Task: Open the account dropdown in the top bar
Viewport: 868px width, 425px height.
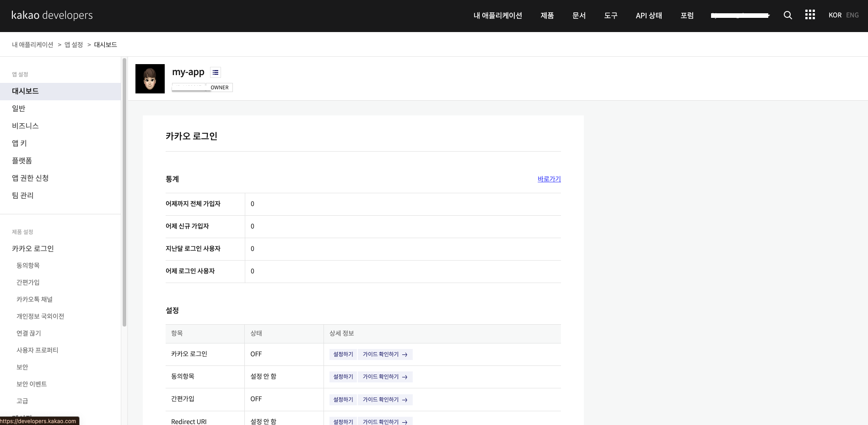Action: pyautogui.click(x=740, y=16)
